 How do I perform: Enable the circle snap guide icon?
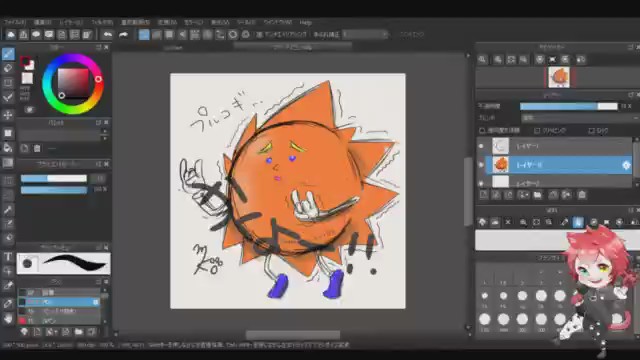[233, 35]
